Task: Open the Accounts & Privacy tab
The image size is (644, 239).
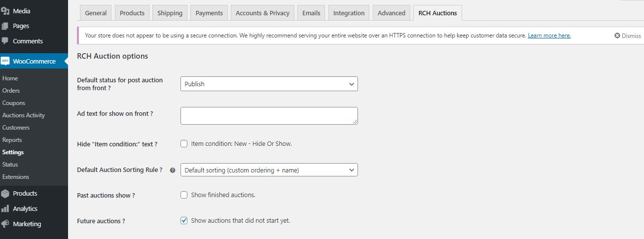Action: (262, 13)
